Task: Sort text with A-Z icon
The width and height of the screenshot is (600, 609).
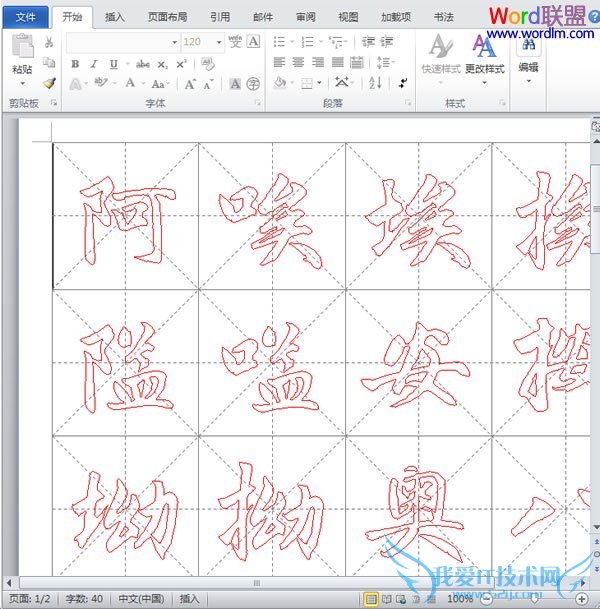Action: pos(375,82)
